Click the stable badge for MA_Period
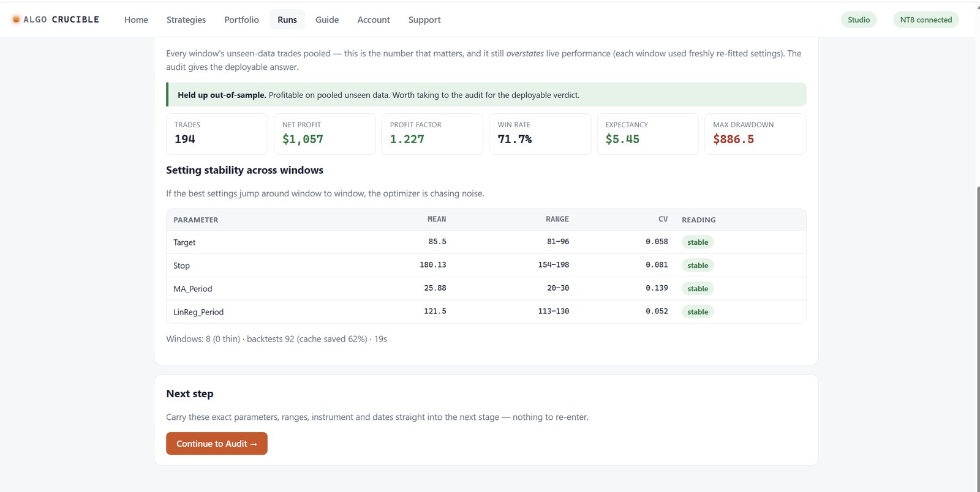 pos(698,289)
